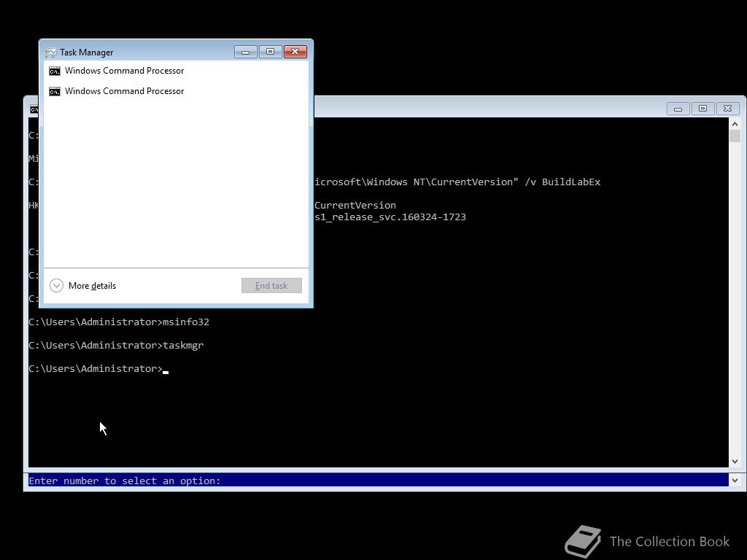
Task: Click the first Windows Command Processor cmd icon
Action: (55, 70)
